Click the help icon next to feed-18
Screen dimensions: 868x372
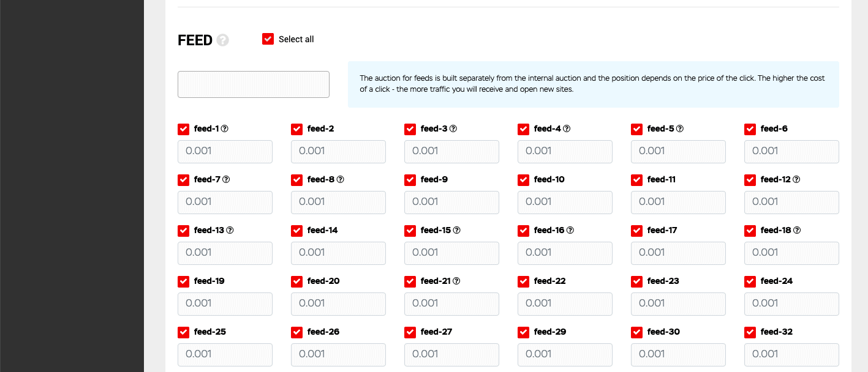797,231
